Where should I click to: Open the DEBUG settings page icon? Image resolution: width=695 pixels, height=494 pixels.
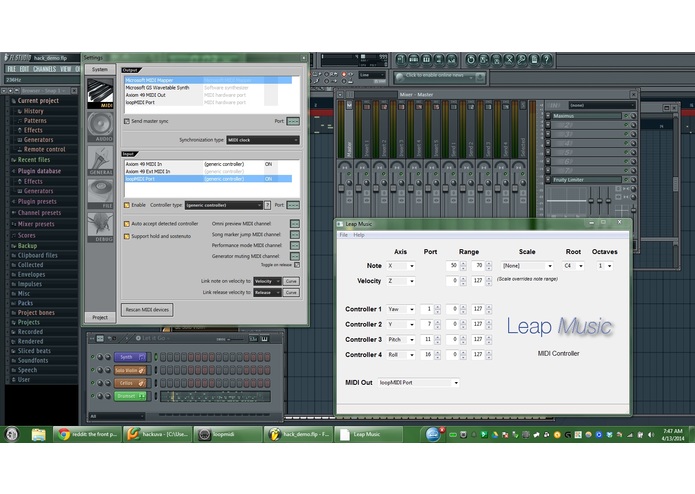(100, 227)
